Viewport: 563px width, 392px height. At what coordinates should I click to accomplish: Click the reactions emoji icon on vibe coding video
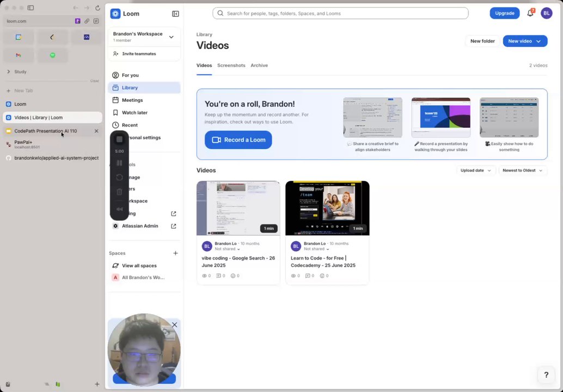pyautogui.click(x=232, y=275)
